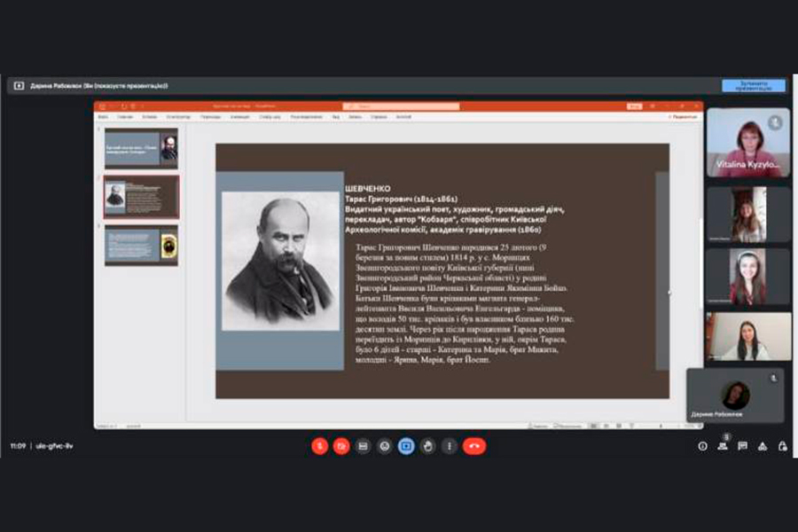Image resolution: width=798 pixels, height=532 pixels.
Task: Leave the call with red hang-up button
Action: pos(474,446)
